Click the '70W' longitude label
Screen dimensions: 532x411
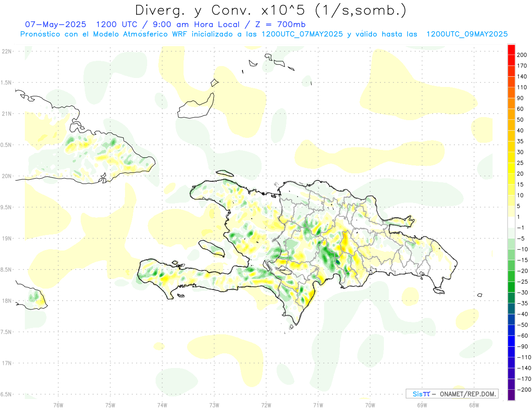[x=370, y=405]
